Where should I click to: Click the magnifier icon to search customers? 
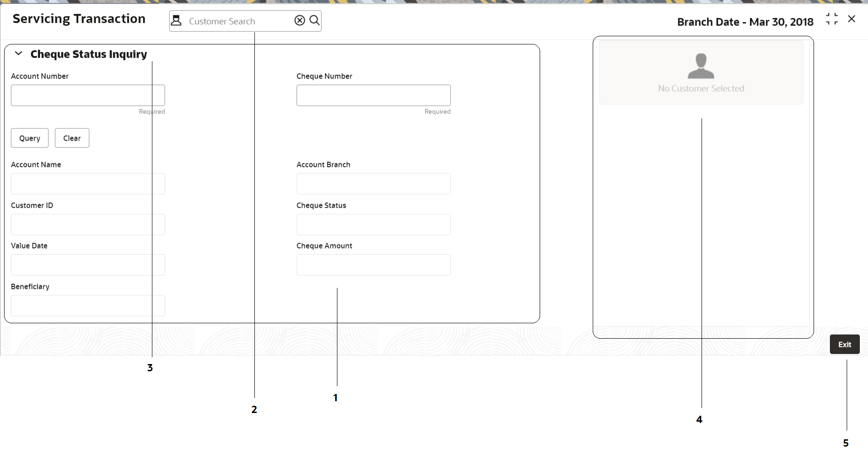click(314, 20)
